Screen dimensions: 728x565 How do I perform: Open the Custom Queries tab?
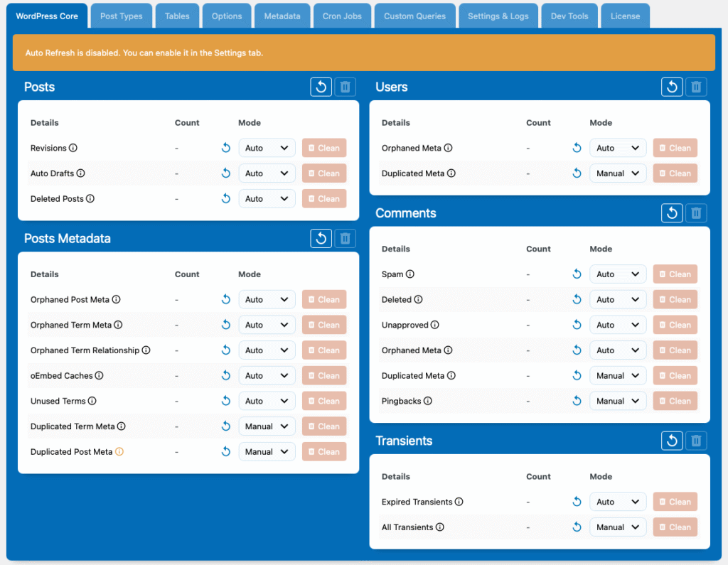(414, 16)
